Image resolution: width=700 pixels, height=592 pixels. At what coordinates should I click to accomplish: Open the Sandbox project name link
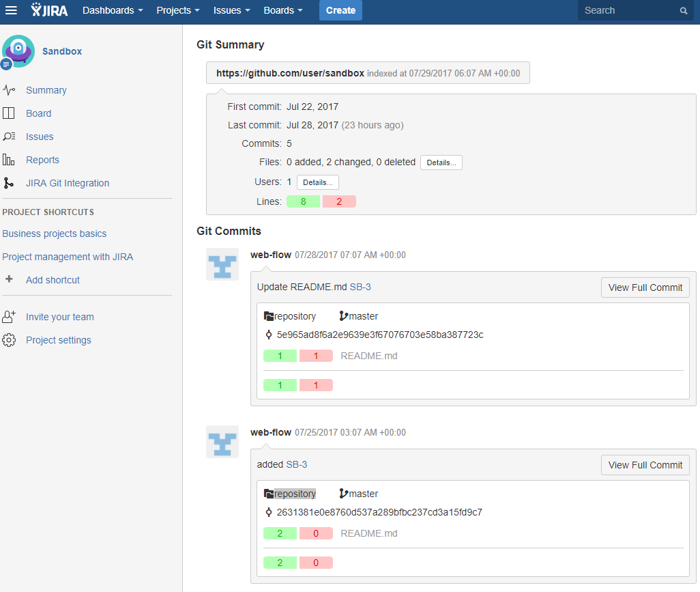[62, 51]
